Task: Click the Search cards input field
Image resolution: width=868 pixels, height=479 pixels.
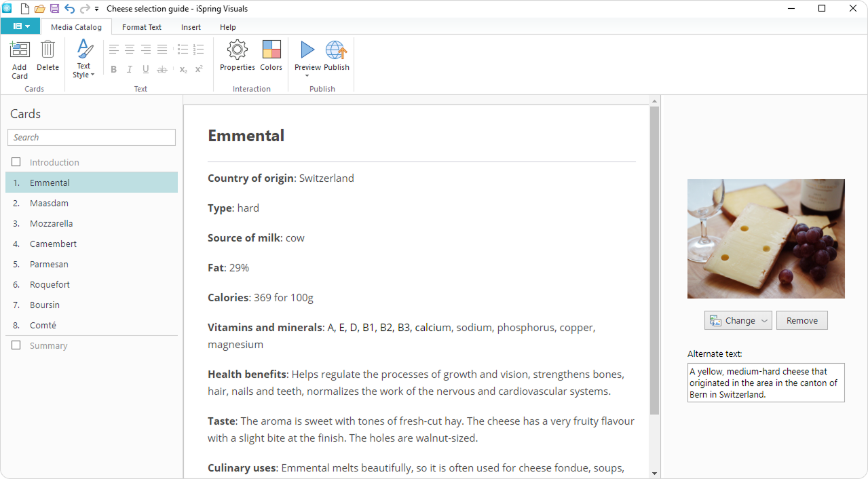Action: (x=92, y=137)
